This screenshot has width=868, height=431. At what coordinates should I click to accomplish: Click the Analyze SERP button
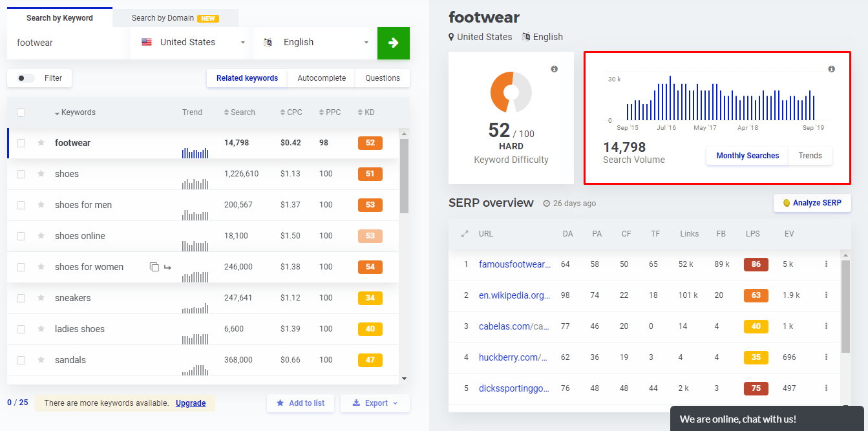(x=812, y=203)
